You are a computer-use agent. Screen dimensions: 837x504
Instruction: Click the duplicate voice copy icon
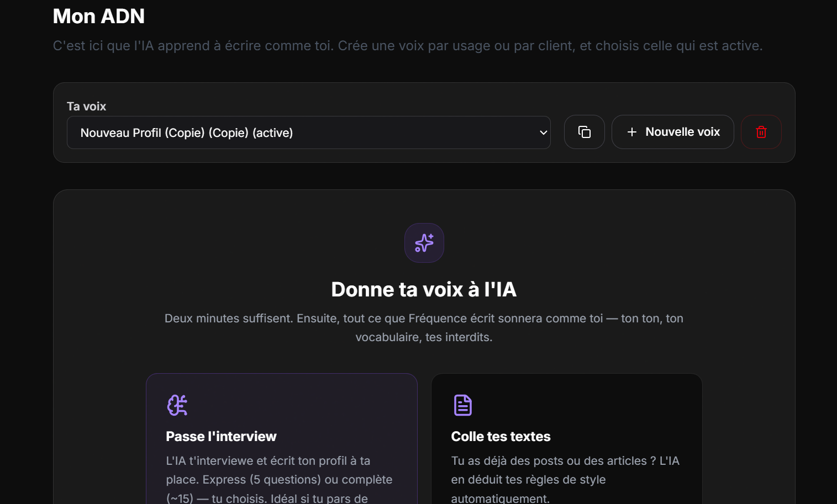pyautogui.click(x=584, y=132)
